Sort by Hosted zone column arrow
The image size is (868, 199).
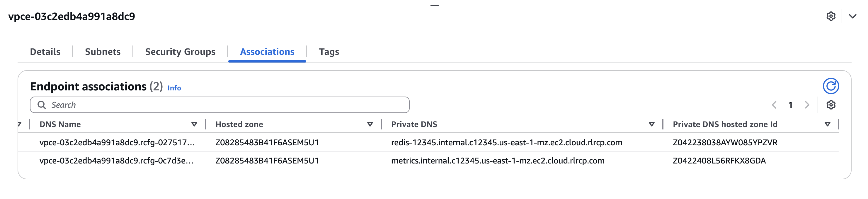coord(370,124)
